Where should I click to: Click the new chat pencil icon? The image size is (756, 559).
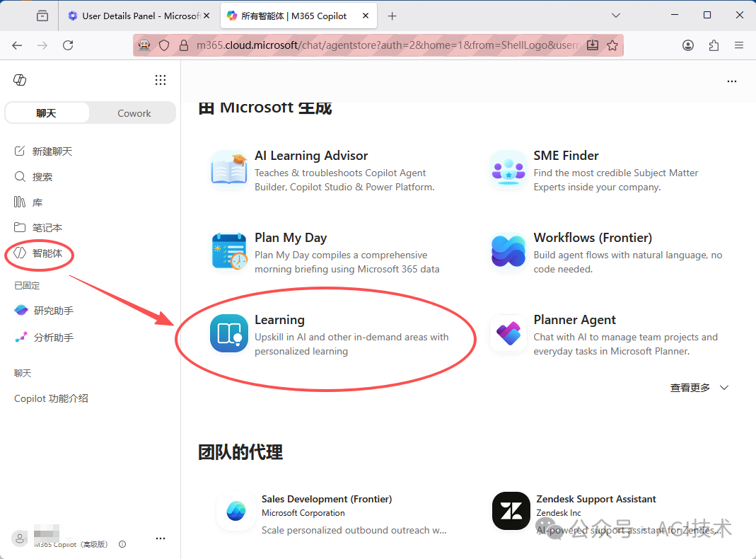[19, 151]
